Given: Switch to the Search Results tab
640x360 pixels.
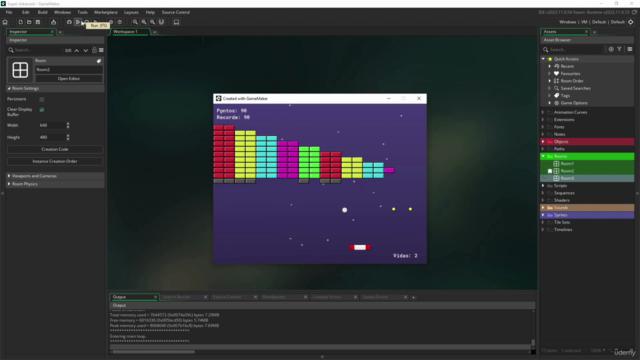Looking at the screenshot, I should click(176, 297).
